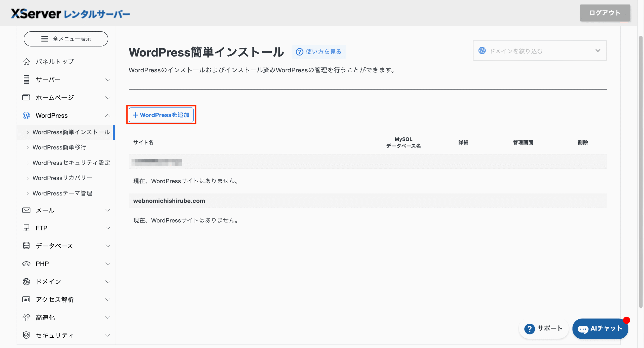Click the server rack icon beside サーバー
Screen dimensions: 644x348
click(x=26, y=80)
